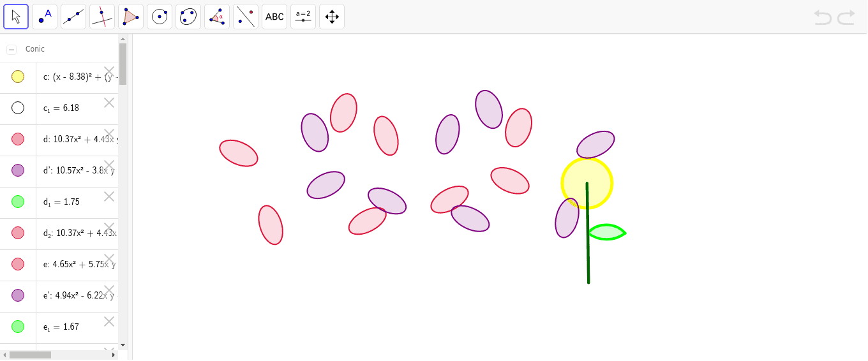Delete the d₁ = 1.75 row
868x361 pixels.
(x=109, y=196)
